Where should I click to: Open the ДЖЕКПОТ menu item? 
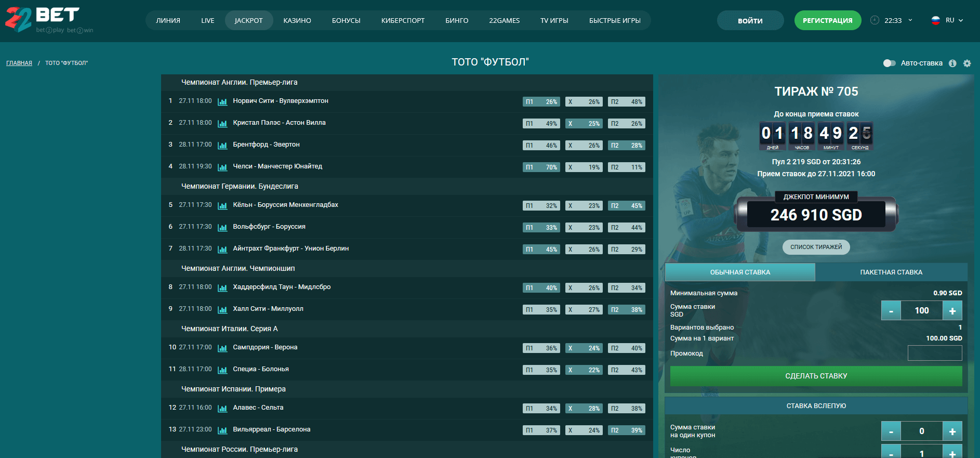[248, 21]
